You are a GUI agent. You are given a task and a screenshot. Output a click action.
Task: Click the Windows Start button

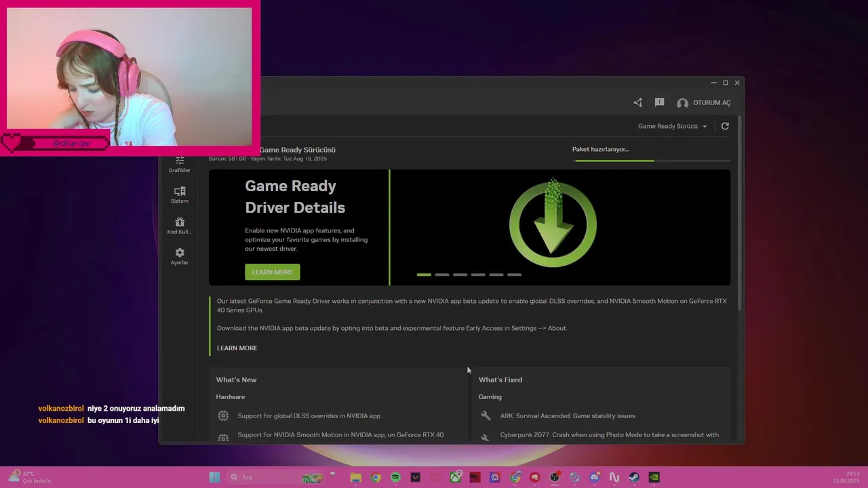(214, 477)
